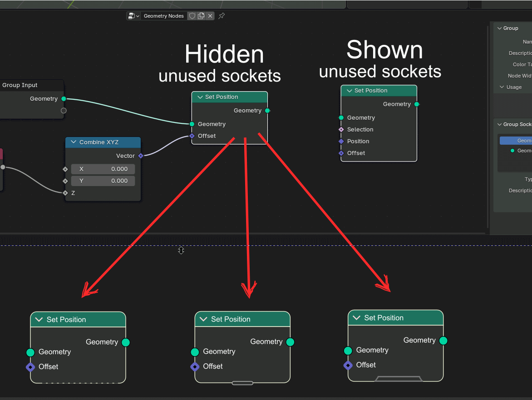Collapse the Group panel in the sidebar

click(499, 28)
